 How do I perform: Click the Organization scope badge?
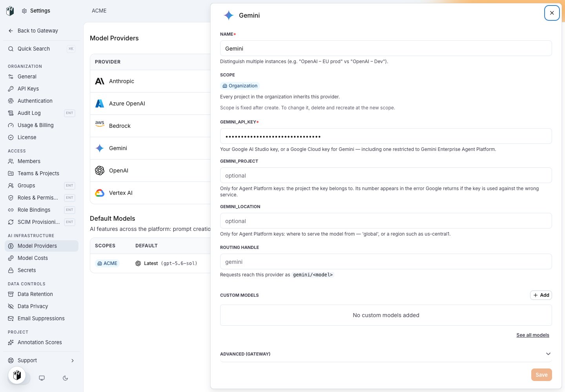[x=240, y=86]
